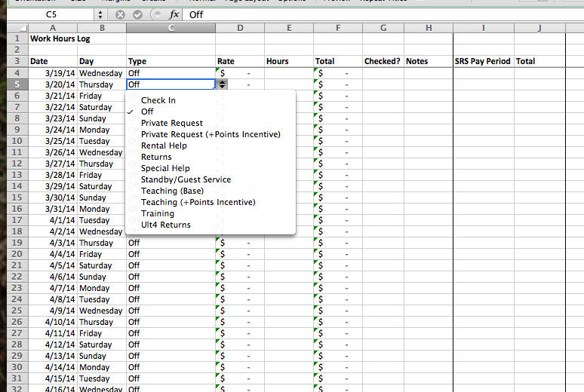Click the Work Hours Log title cell
Screen dimensions: 584x392
point(53,38)
